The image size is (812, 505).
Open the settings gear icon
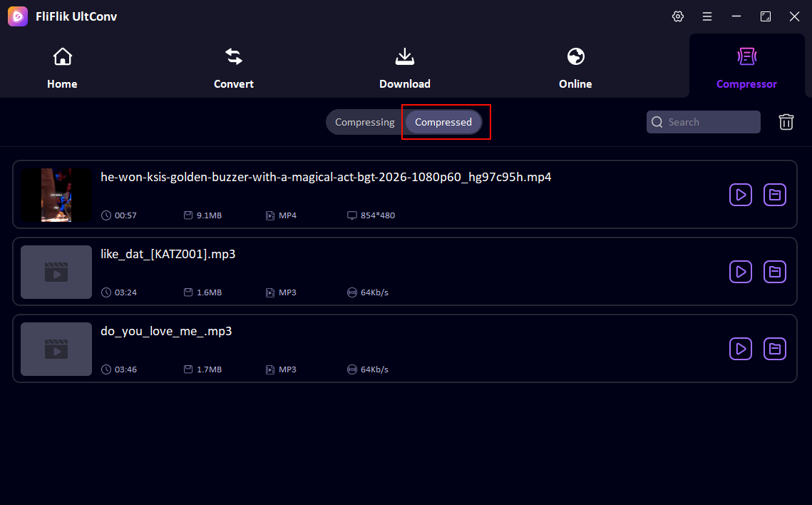pyautogui.click(x=677, y=16)
